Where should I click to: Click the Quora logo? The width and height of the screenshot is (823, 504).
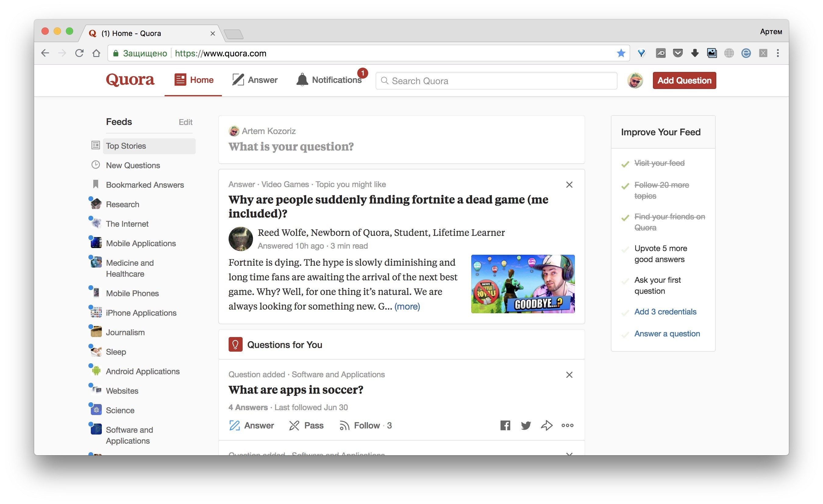[130, 80]
